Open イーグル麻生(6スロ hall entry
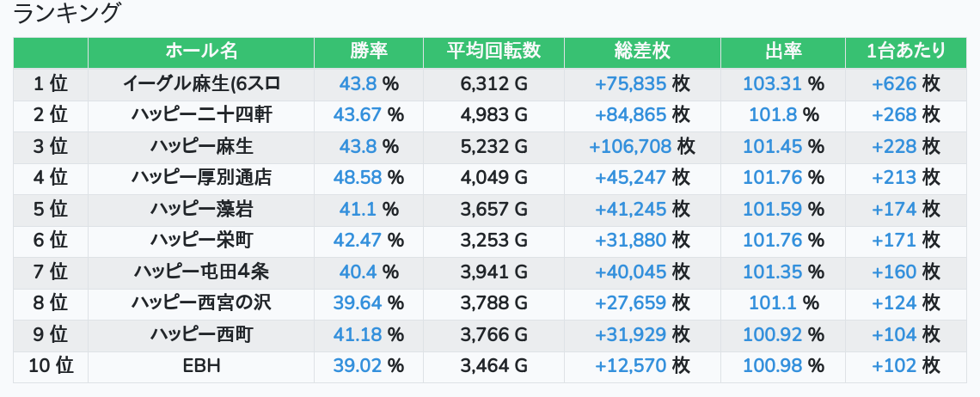Image resolution: width=980 pixels, height=397 pixels. pos(201,83)
